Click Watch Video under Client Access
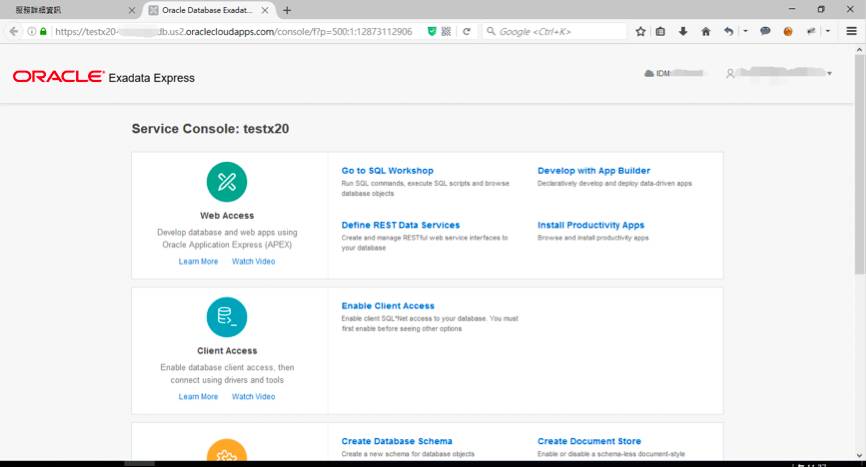866x467 pixels. pyautogui.click(x=254, y=396)
